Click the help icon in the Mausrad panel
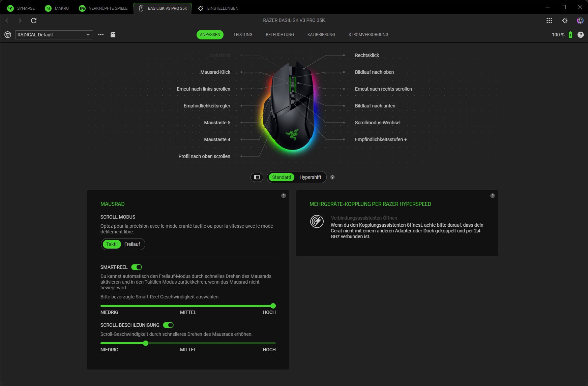Viewport: 588px width, 386px height. point(284,196)
